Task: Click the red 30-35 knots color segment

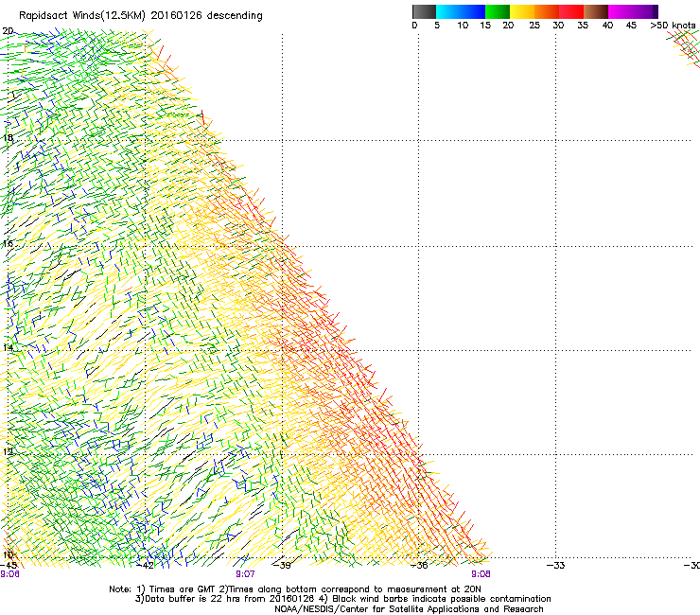Action: [571, 11]
